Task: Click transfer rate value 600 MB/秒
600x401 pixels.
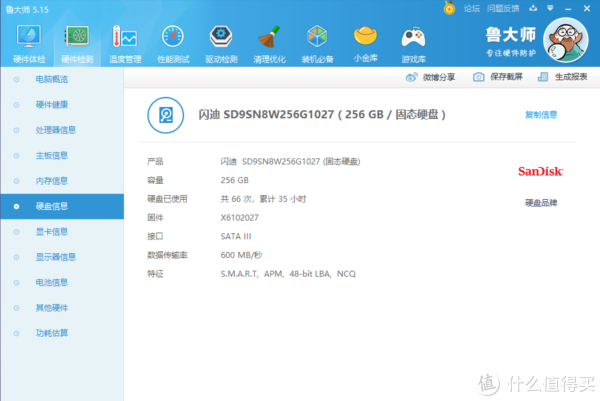Action: (x=241, y=255)
